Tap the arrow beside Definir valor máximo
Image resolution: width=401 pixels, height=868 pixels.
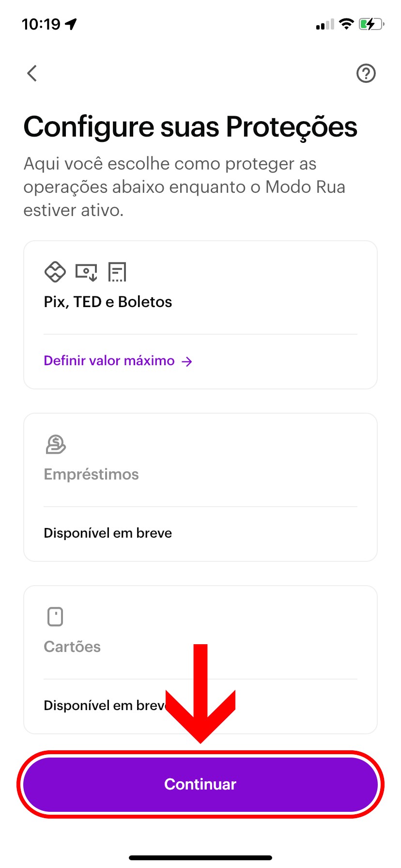click(187, 361)
